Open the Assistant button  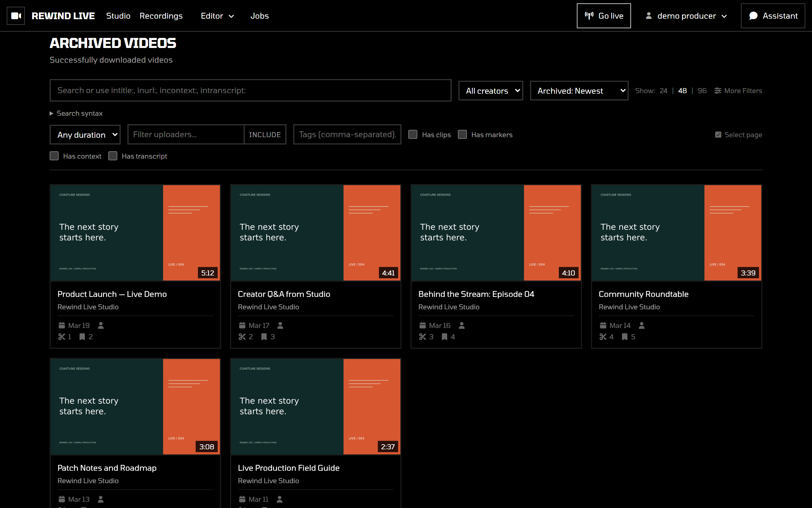[773, 16]
